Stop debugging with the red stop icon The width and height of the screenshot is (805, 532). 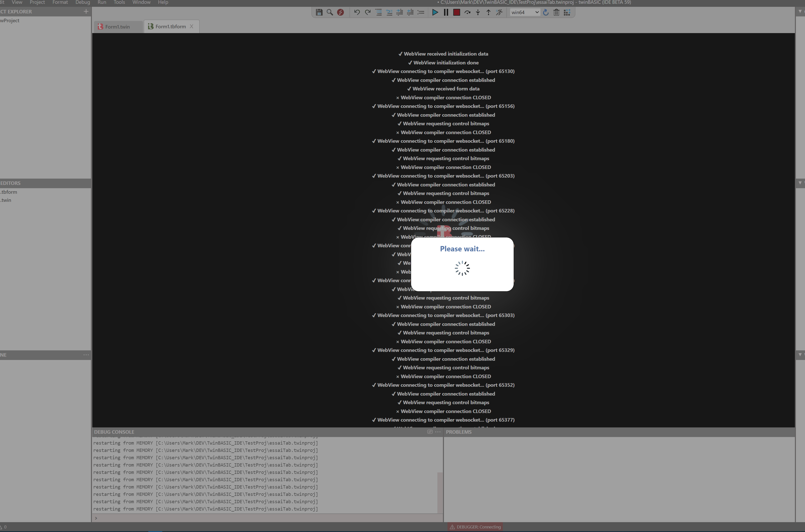click(x=457, y=12)
